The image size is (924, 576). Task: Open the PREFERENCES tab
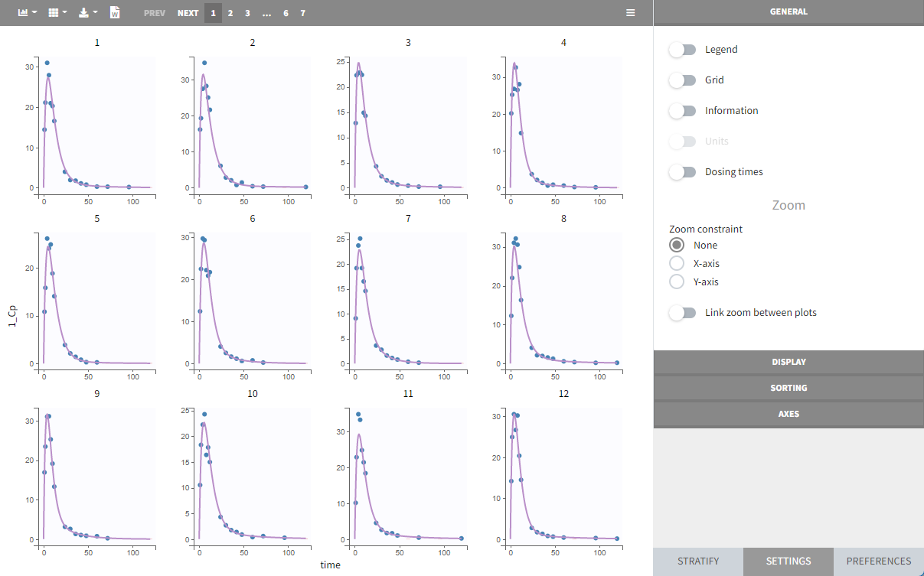point(879,561)
